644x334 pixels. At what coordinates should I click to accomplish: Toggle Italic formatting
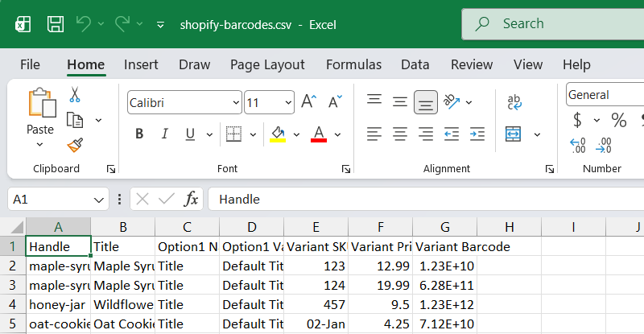[165, 134]
